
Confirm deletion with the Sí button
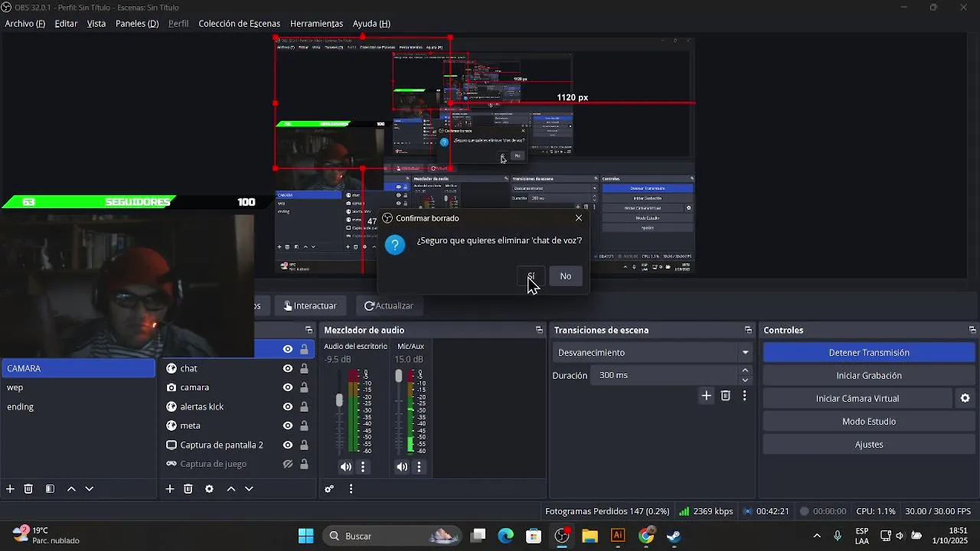pyautogui.click(x=531, y=276)
